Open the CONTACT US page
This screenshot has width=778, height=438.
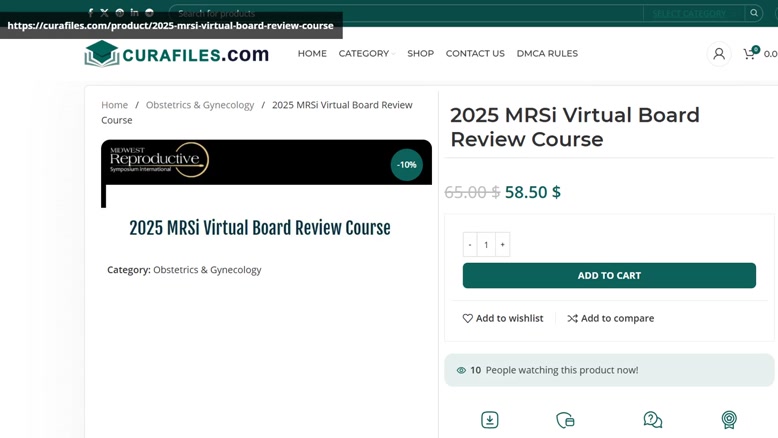[475, 54]
